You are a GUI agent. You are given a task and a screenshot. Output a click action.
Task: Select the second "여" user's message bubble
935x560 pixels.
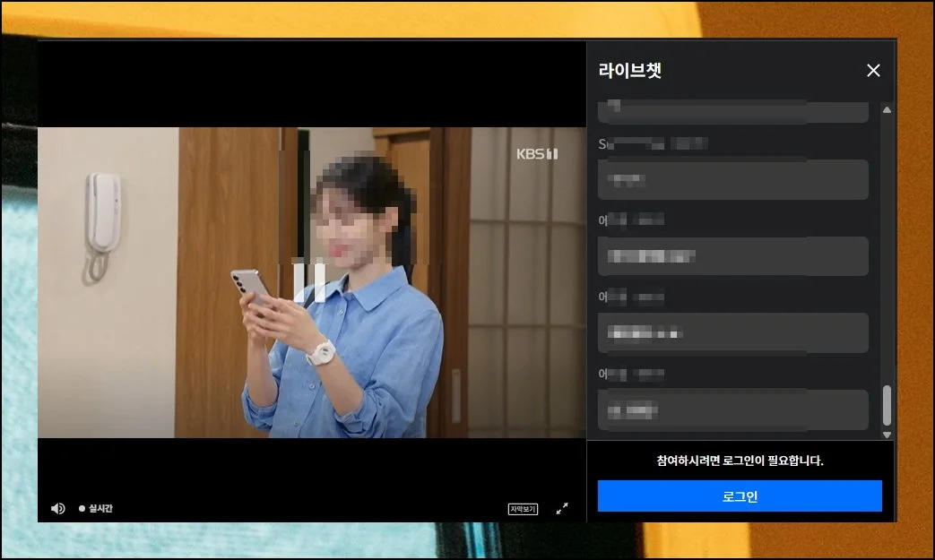pyautogui.click(x=732, y=333)
